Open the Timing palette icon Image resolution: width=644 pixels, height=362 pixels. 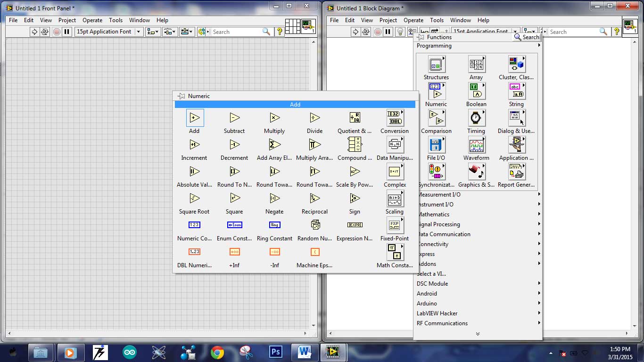point(476,118)
